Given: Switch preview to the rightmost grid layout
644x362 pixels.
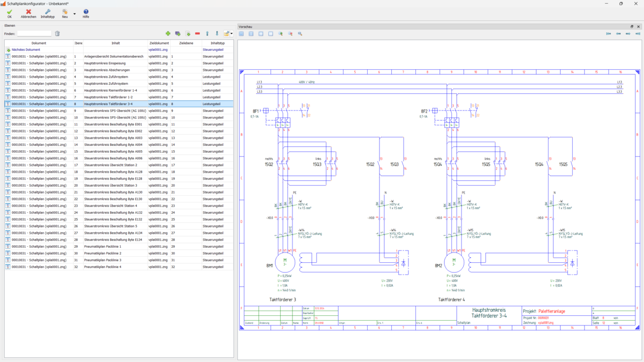Looking at the screenshot, I should click(270, 34).
